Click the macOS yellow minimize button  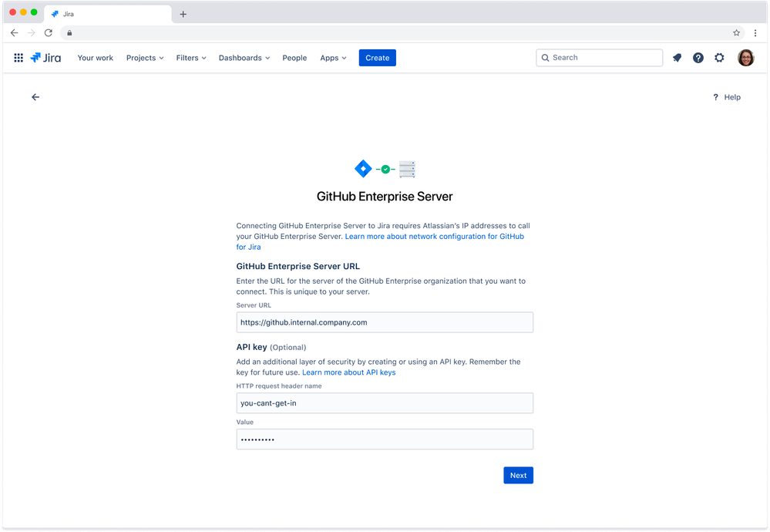point(23,12)
